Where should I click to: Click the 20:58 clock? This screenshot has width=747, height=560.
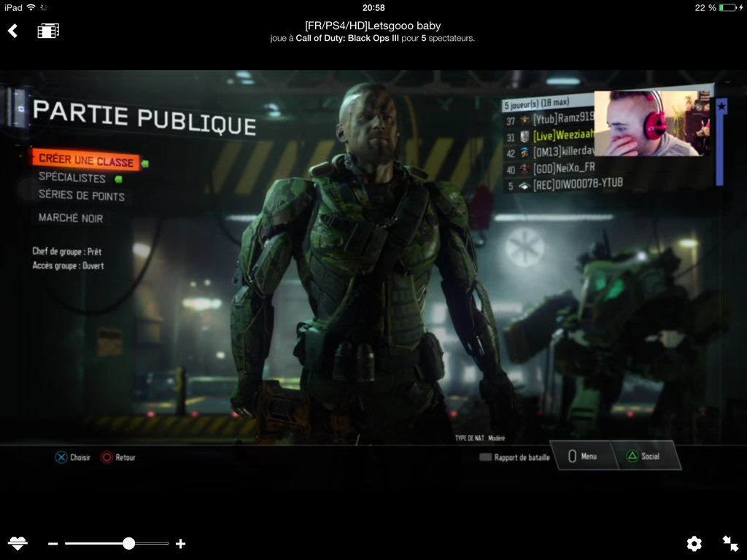373,7
